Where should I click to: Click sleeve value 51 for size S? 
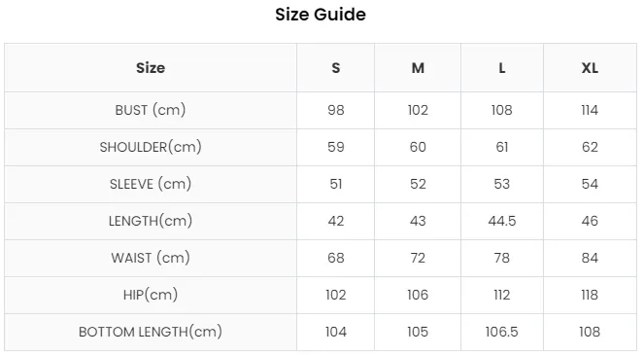pos(335,184)
